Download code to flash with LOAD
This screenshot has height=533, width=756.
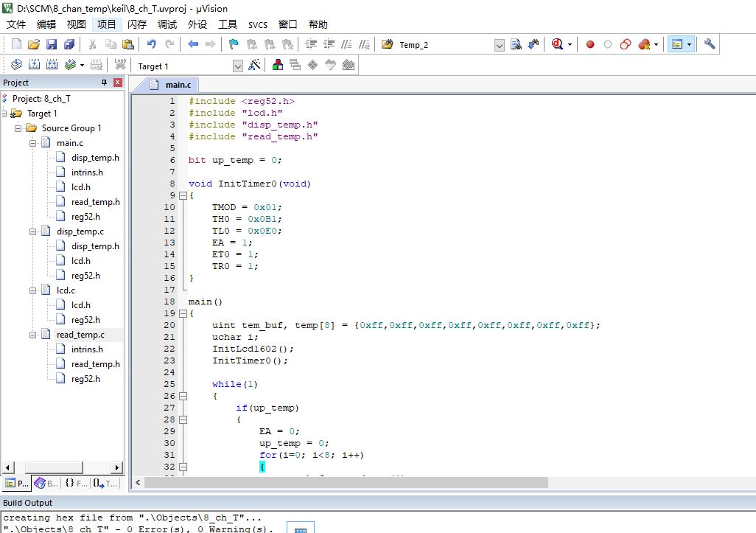click(x=121, y=65)
